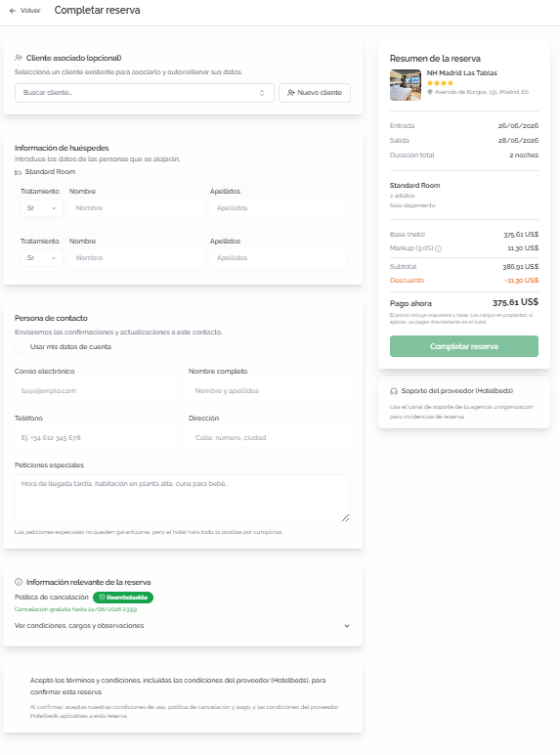The height and width of the screenshot is (755, 560).
Task: Click the Cancelación gratuita hasta date text
Action: [x=75, y=609]
